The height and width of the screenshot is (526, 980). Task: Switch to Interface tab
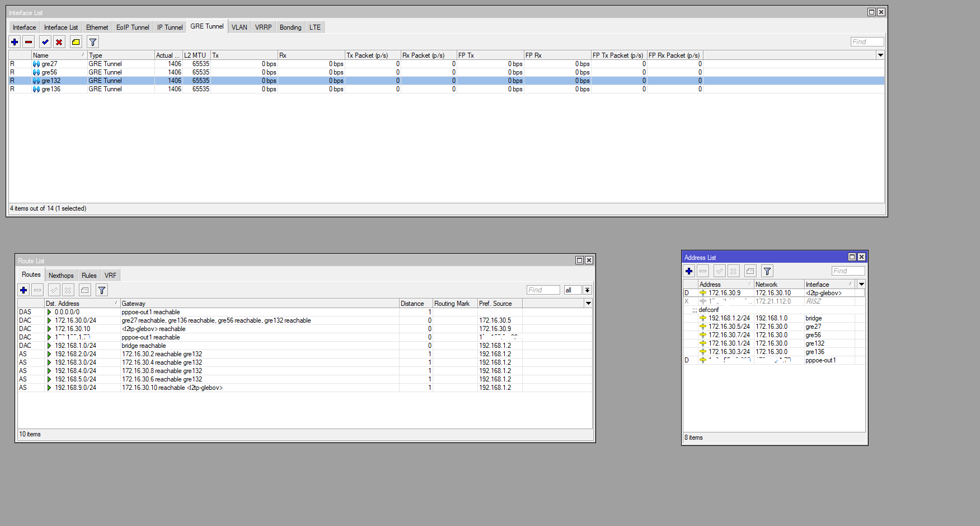(x=24, y=27)
